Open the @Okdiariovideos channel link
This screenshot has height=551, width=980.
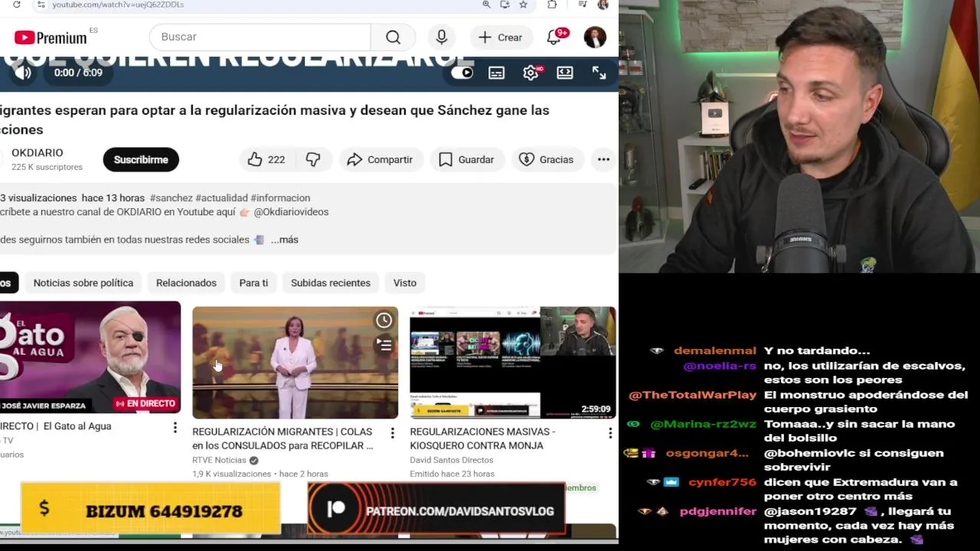(291, 212)
